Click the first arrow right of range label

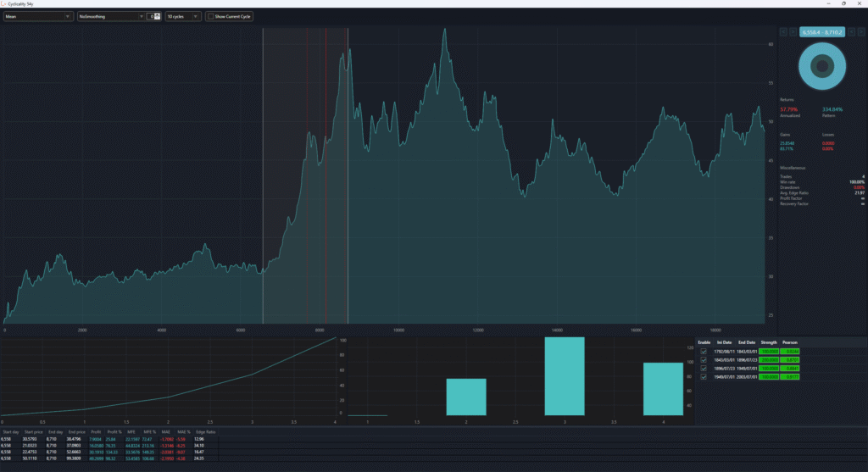[851, 32]
